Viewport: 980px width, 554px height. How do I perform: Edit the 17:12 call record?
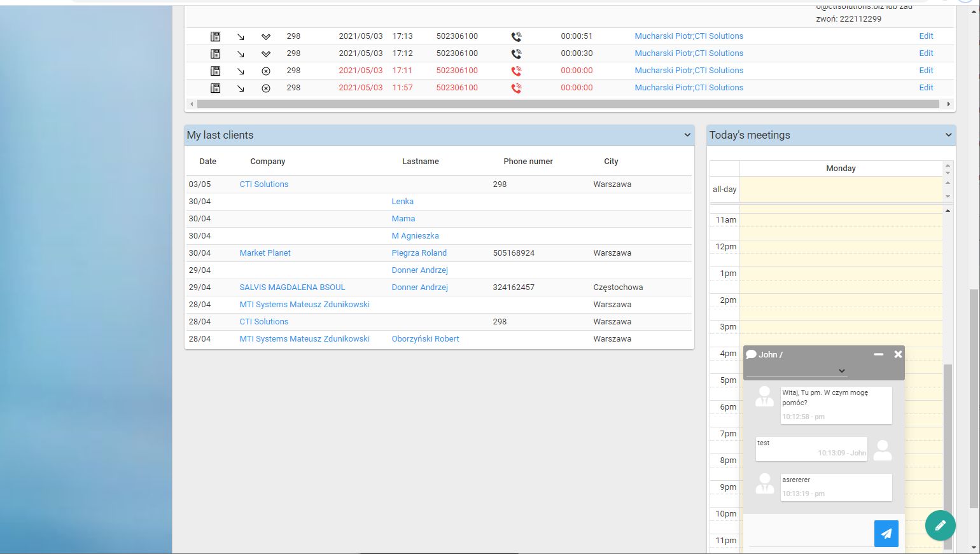[926, 53]
